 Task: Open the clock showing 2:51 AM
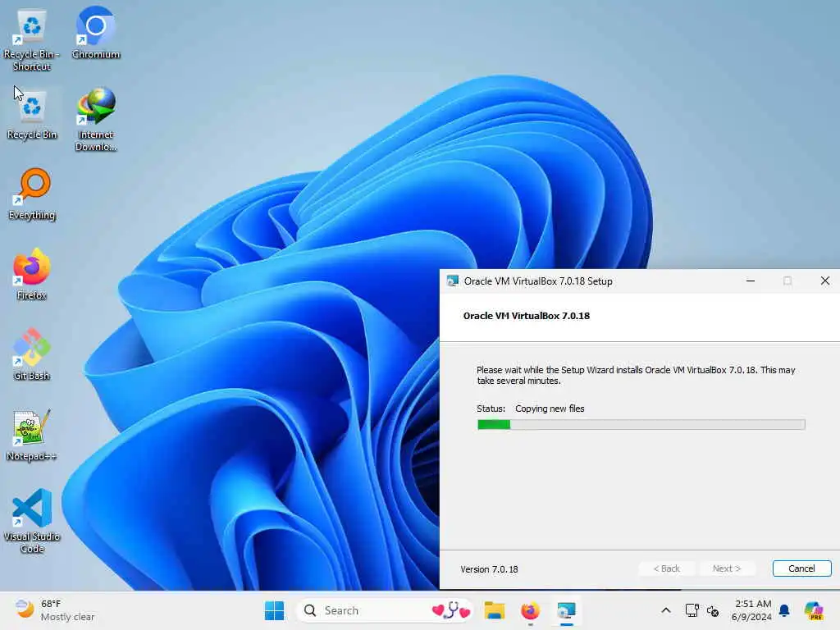(x=751, y=610)
